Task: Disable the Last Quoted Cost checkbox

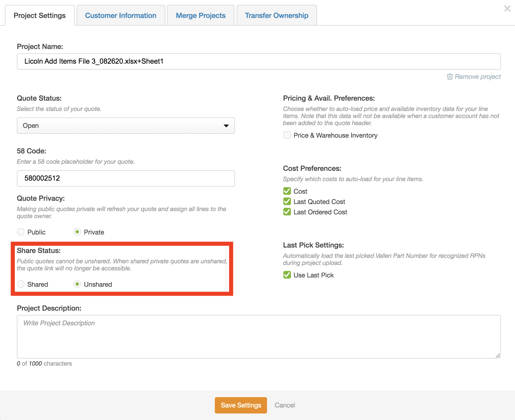Action: 287,202
